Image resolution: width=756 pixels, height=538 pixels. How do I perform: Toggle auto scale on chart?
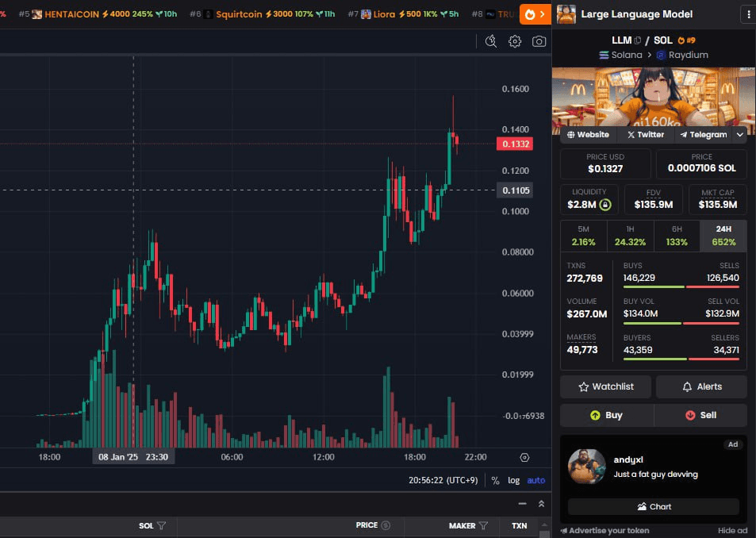click(x=536, y=481)
